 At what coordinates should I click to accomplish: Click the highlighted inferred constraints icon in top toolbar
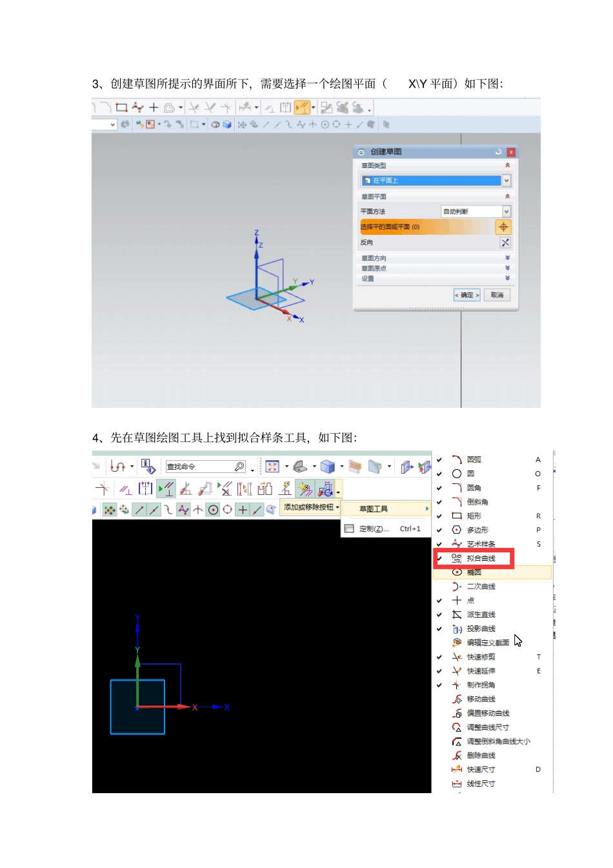tap(302, 107)
